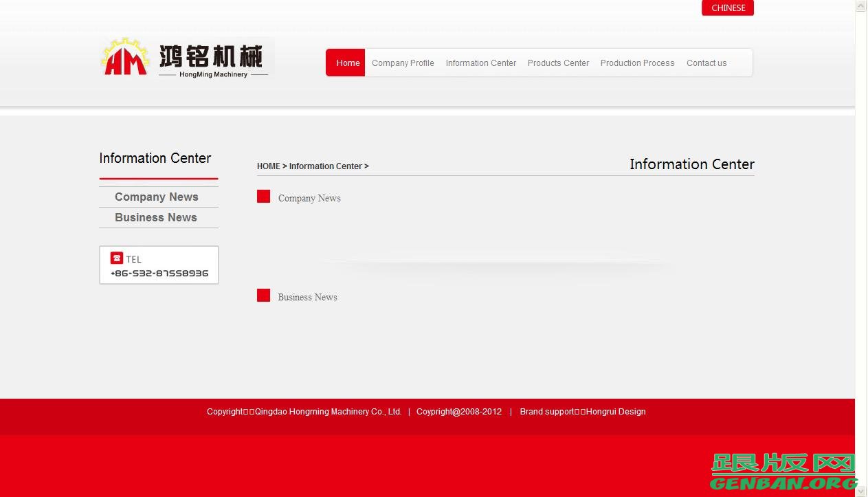Viewport: 868px width, 497px height.
Task: Open the Products Center menu item
Action: 558,63
